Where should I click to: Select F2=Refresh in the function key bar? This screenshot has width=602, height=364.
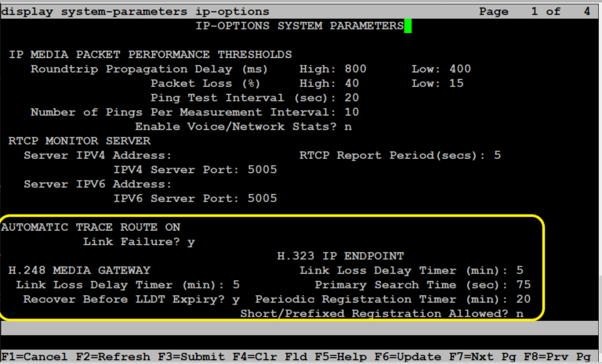[x=113, y=357]
